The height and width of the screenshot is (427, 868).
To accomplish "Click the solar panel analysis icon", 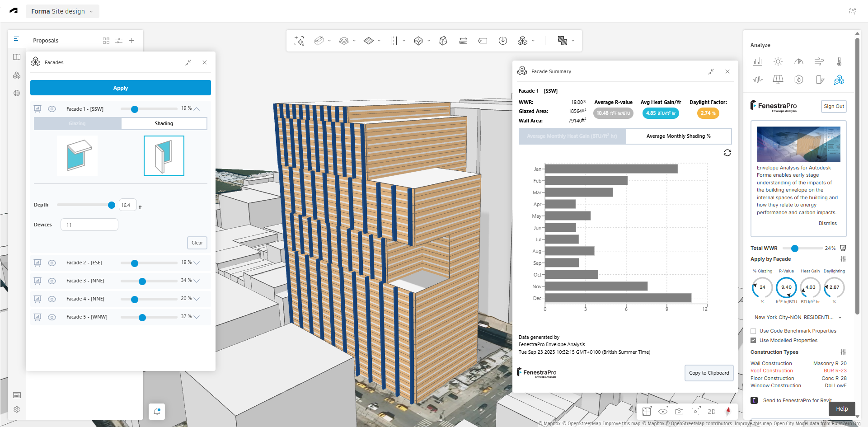I will [x=778, y=80].
